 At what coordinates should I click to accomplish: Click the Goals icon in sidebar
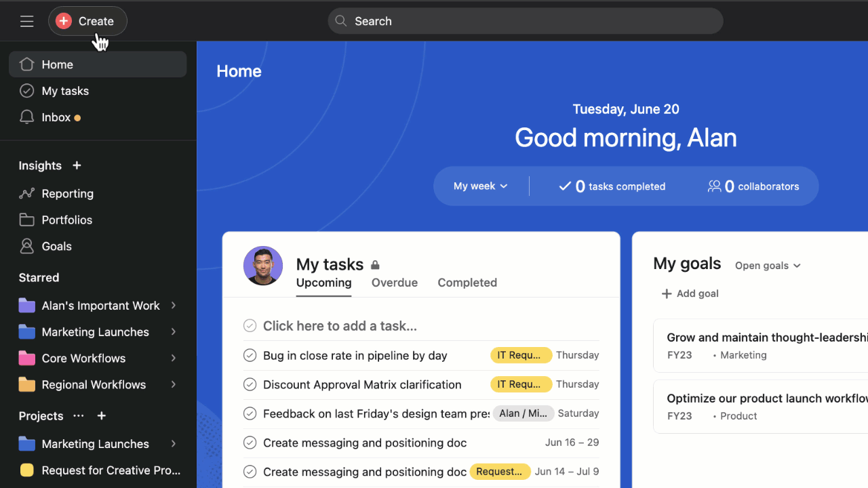point(27,246)
